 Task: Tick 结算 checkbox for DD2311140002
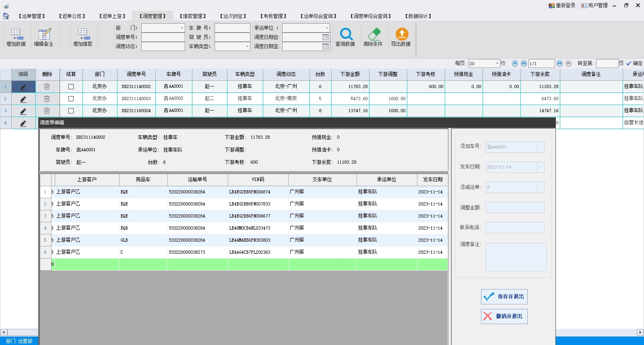71,86
